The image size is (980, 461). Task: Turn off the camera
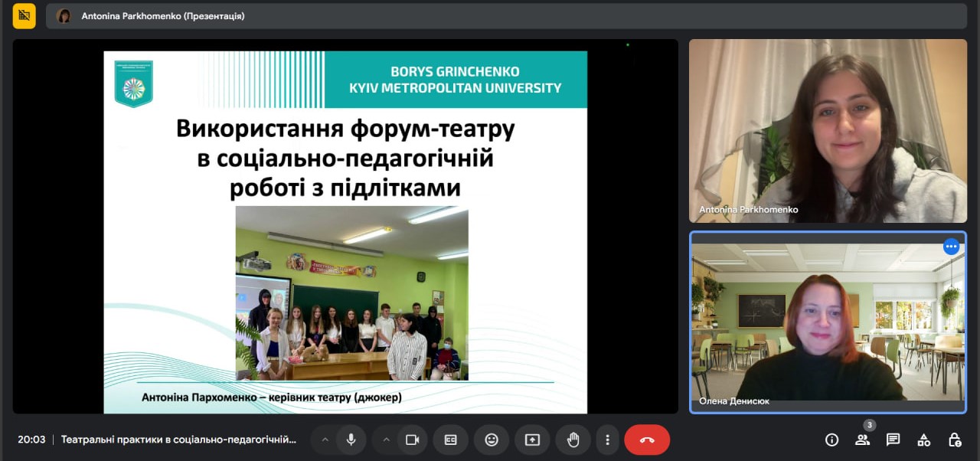[x=413, y=440]
